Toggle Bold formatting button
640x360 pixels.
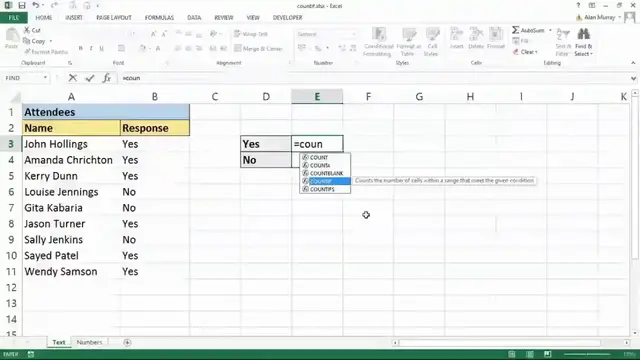click(80, 48)
